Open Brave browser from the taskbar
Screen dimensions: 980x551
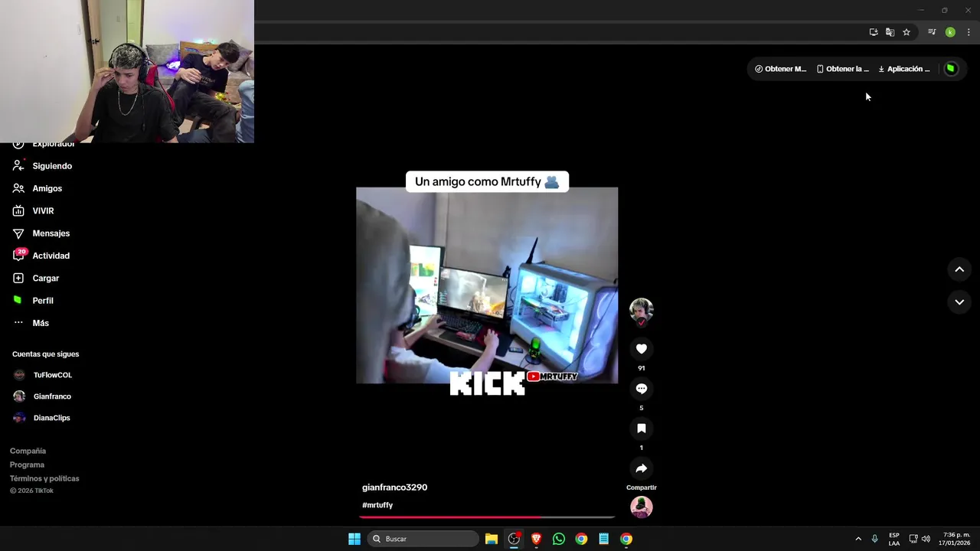[x=537, y=539]
